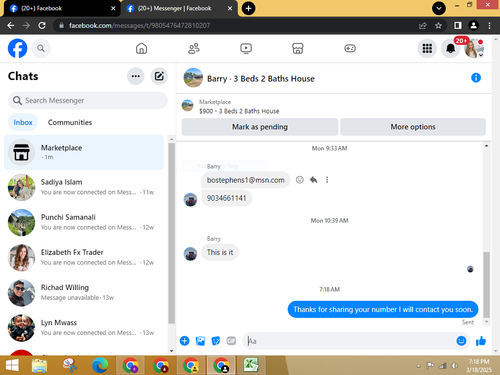This screenshot has height=375, width=500.
Task: Go back with browser back arrow
Action: point(10,25)
